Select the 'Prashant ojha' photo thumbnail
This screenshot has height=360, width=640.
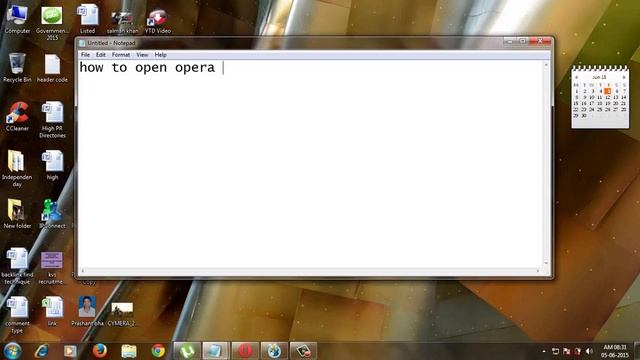(x=87, y=311)
